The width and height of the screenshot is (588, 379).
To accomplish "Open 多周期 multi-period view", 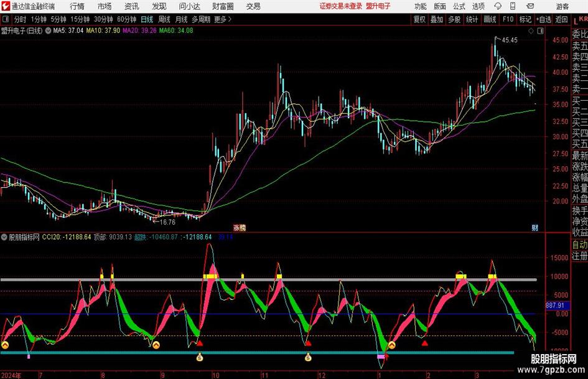I will pyautogui.click(x=201, y=19).
